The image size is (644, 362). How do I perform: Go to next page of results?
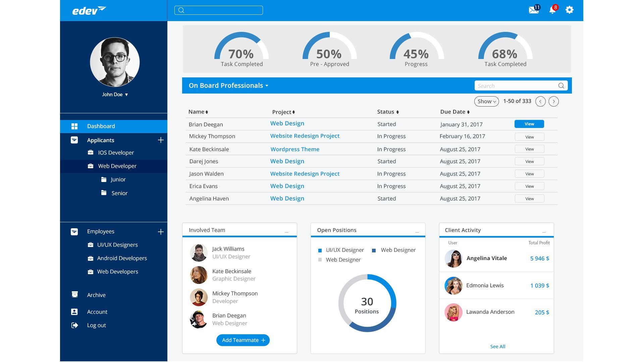pos(553,101)
